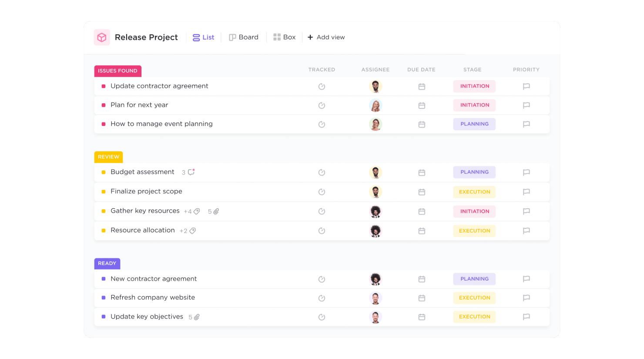Collapse the ISSUES FOUND group
This screenshot has width=644, height=359.
(x=117, y=71)
